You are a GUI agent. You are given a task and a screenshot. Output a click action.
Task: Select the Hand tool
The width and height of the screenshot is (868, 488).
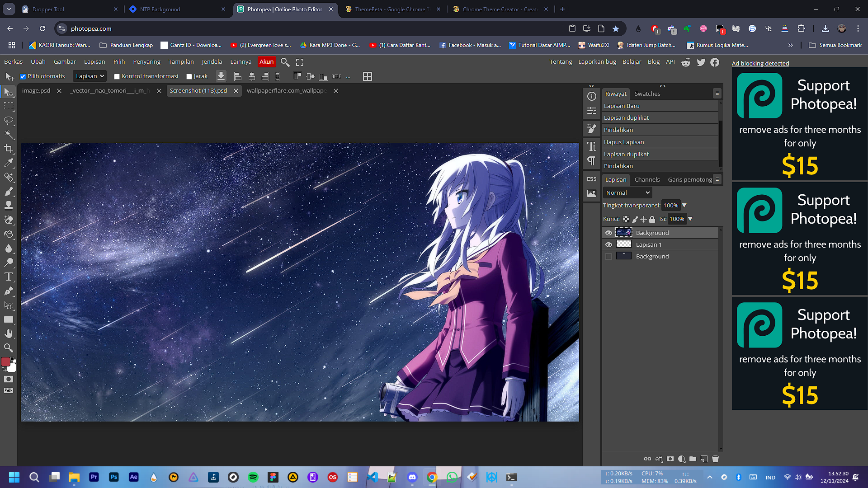click(9, 333)
